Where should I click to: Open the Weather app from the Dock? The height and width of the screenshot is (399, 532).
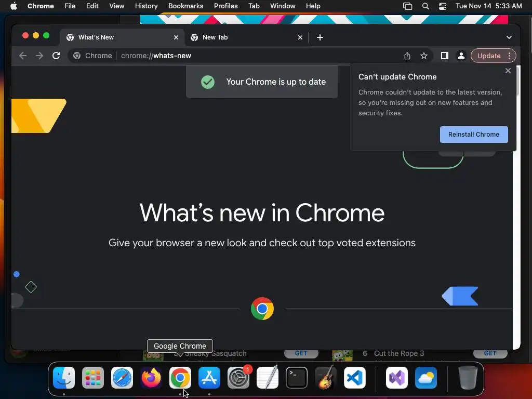pos(426,378)
